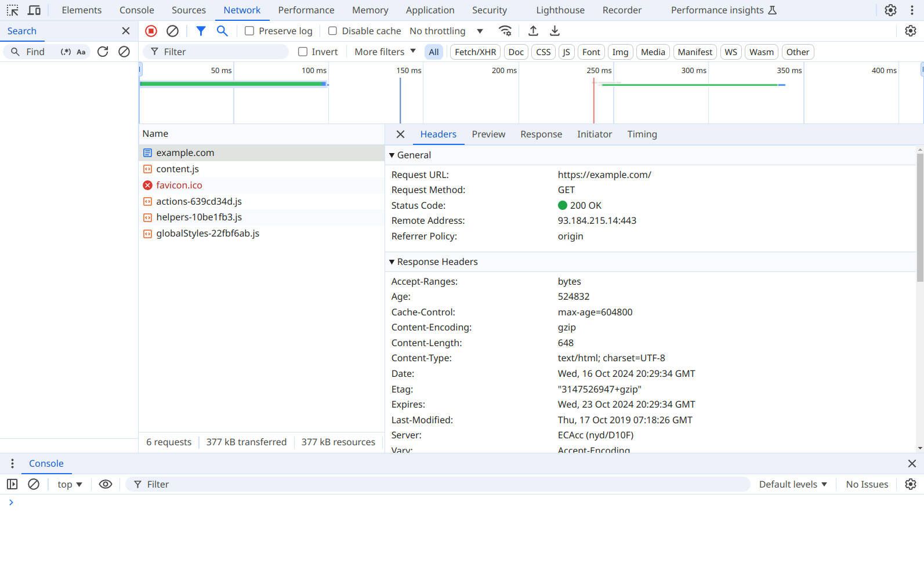
Task: Open the Performance panel tab
Action: (306, 10)
